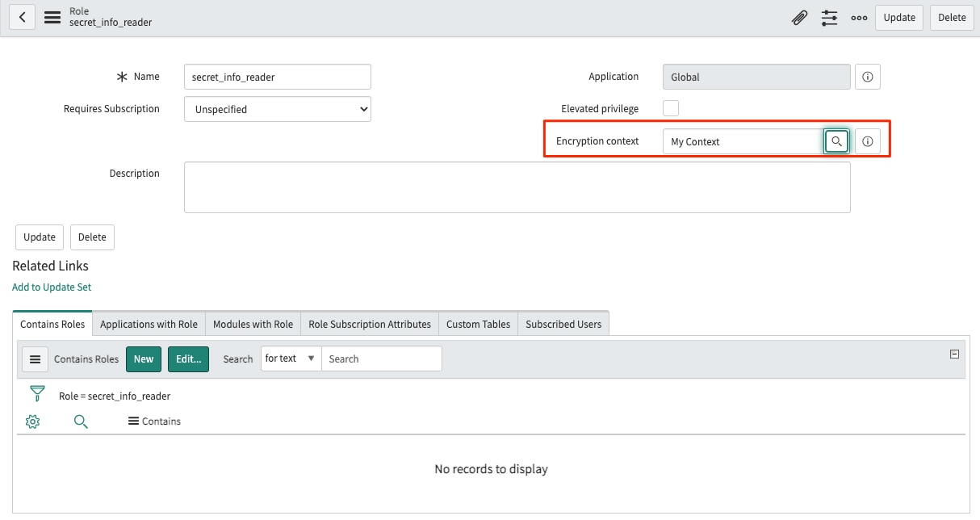Open the Encryption context lookup magnifier
Screen dimensions: 980x520
click(836, 140)
